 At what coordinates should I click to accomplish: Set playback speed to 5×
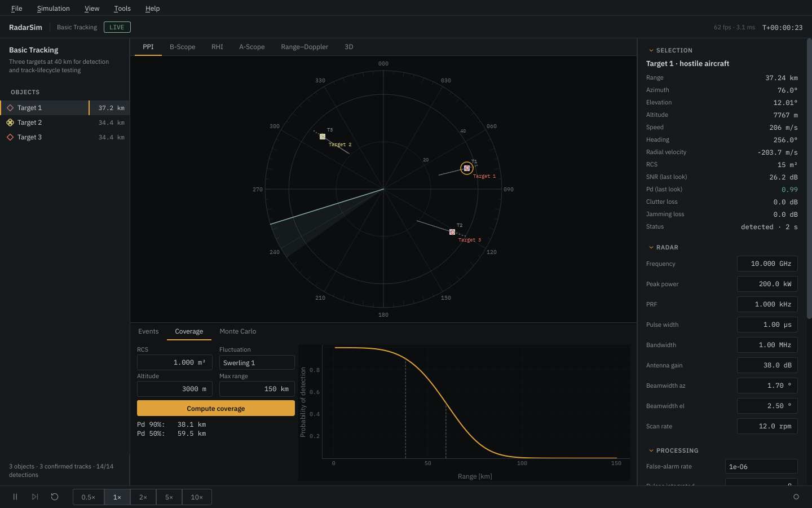coord(169,497)
